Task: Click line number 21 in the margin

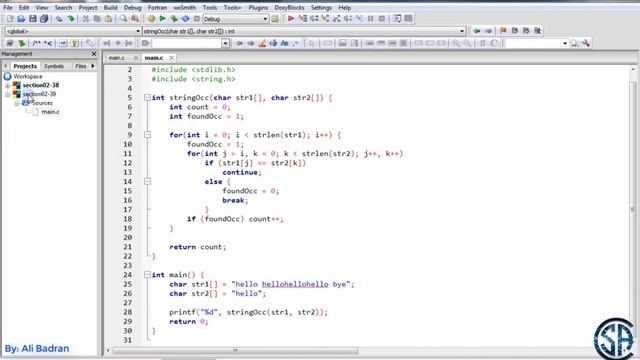Action: click(127, 247)
